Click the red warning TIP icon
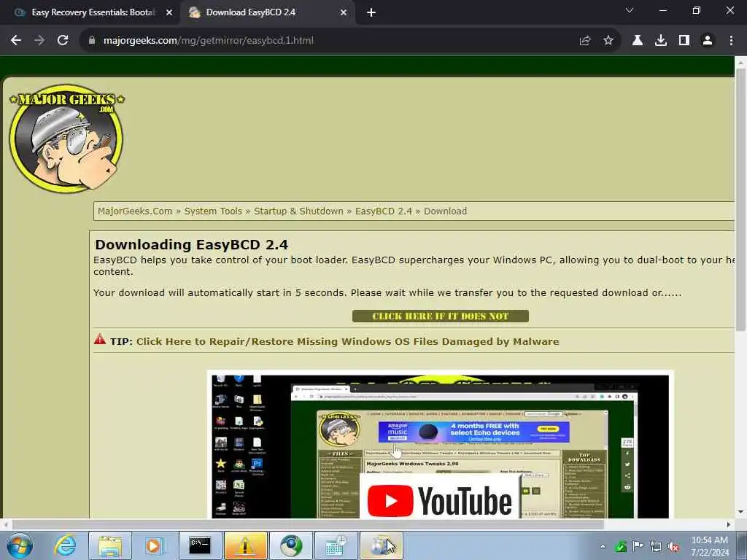747x560 pixels. 99,340
